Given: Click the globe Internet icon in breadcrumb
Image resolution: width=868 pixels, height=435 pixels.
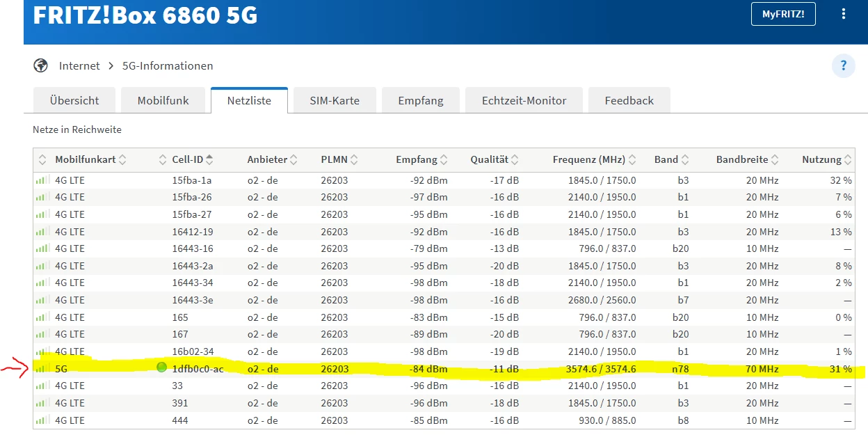Looking at the screenshot, I should (41, 65).
